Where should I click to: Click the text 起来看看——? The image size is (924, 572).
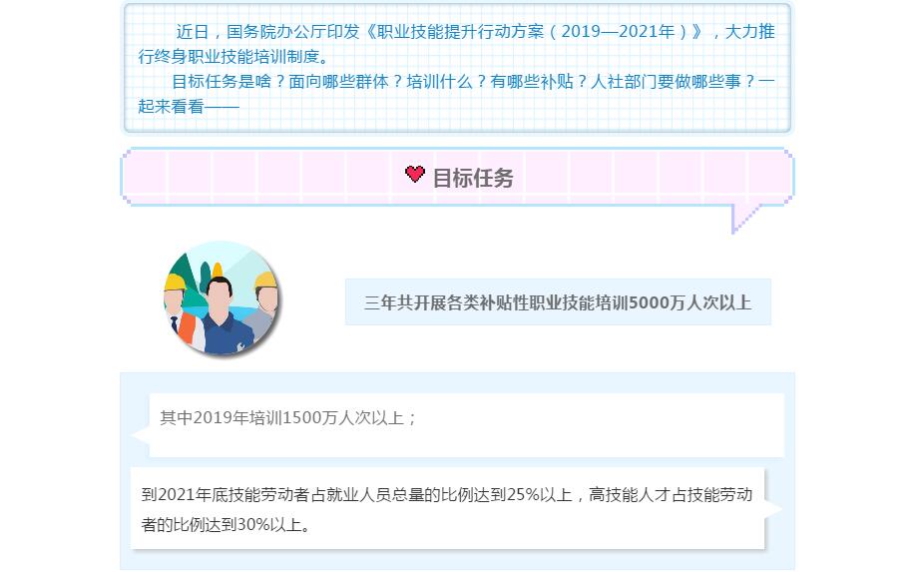point(189,107)
